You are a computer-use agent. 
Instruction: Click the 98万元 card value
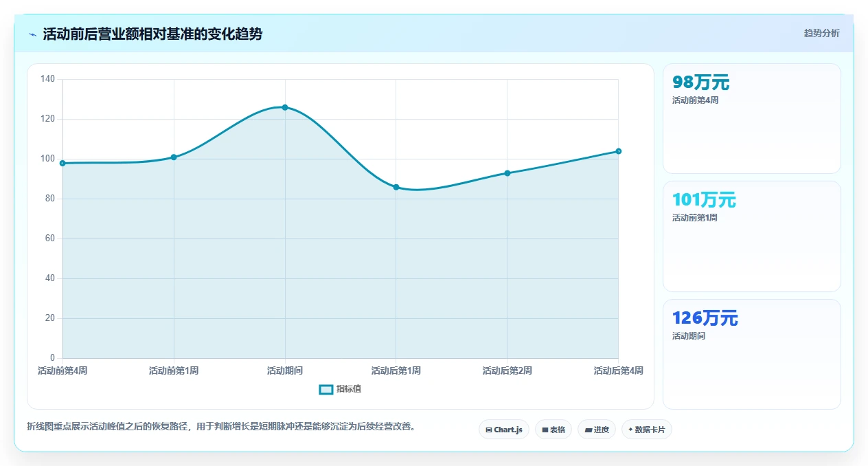pyautogui.click(x=700, y=82)
